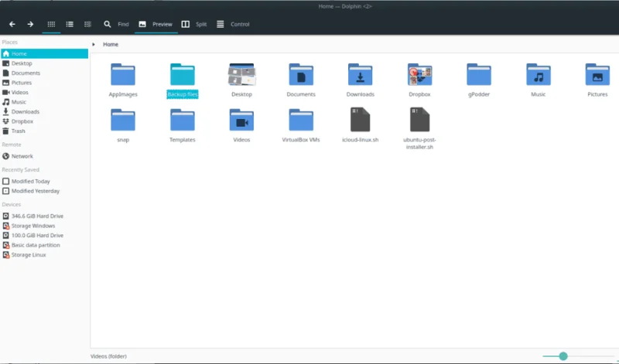Click Home in the location breadcrumb
The width and height of the screenshot is (619, 364).
[x=111, y=45]
